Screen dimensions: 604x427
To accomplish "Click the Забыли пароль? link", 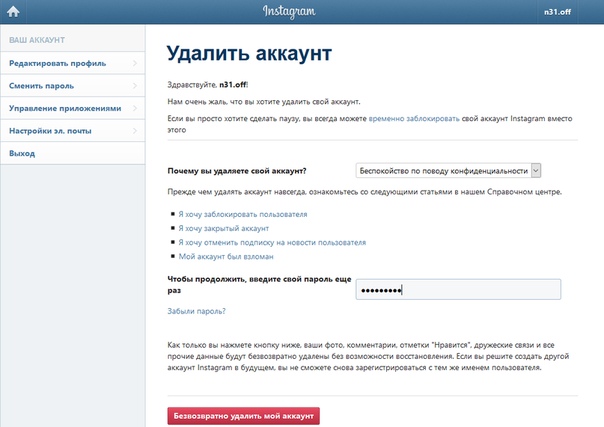I will pos(196,311).
